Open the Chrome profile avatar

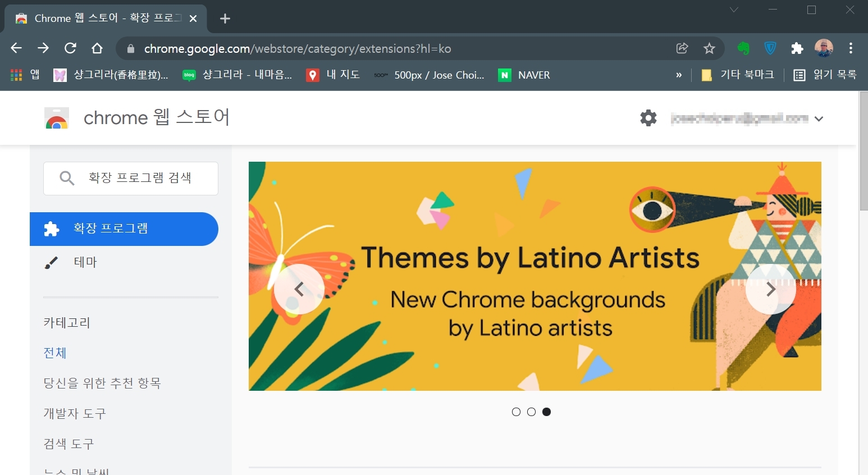tap(824, 48)
